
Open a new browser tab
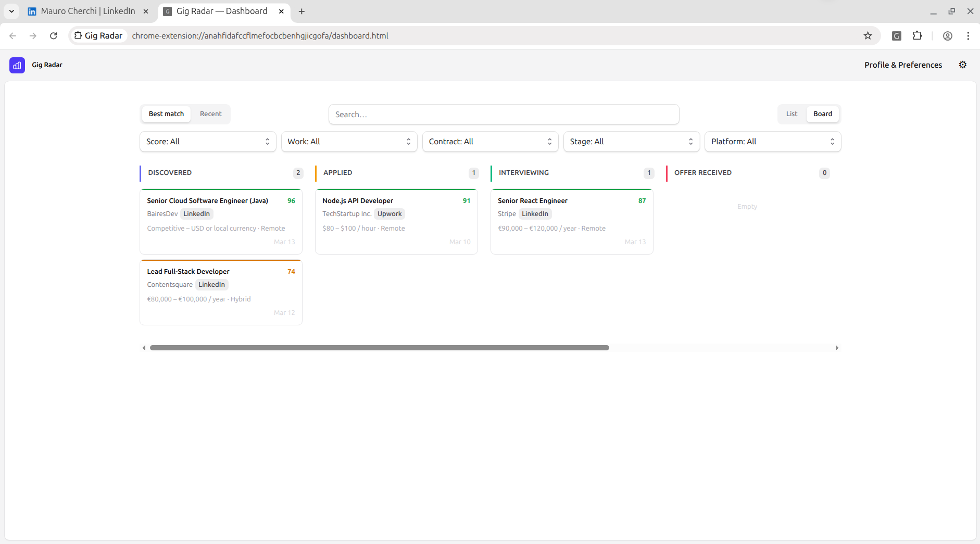pyautogui.click(x=301, y=11)
